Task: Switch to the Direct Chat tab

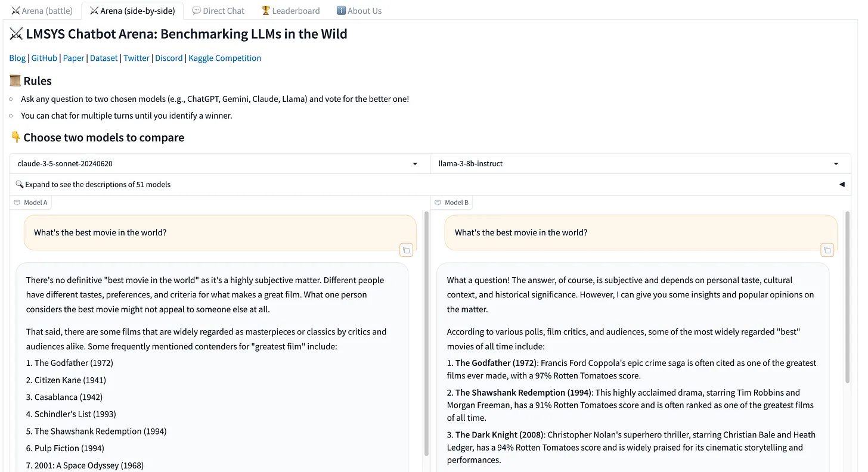Action: coord(218,11)
